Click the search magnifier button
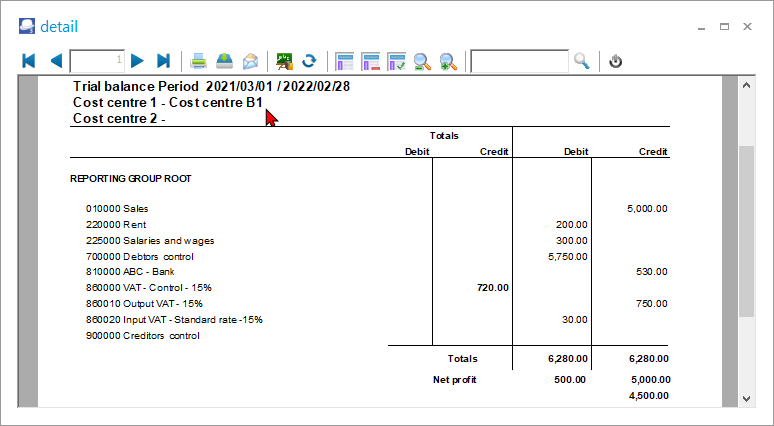The height and width of the screenshot is (426, 774). coord(582,61)
